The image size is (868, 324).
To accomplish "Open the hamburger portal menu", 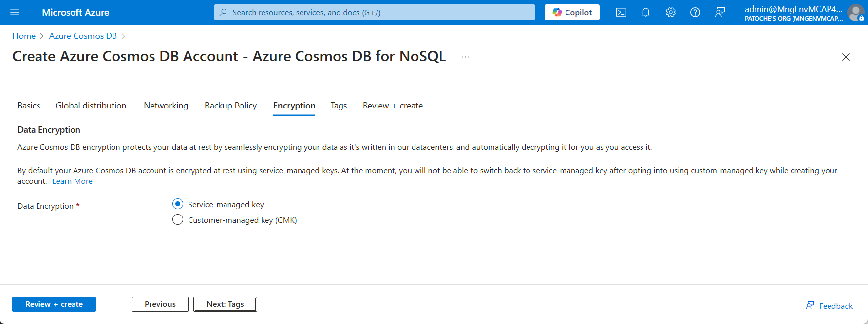I will (15, 12).
